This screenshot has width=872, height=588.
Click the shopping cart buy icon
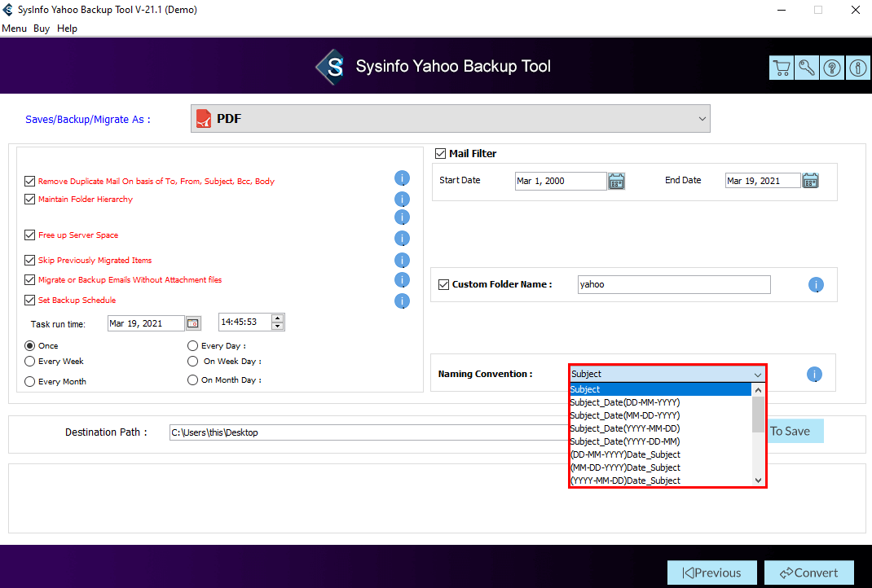click(781, 68)
